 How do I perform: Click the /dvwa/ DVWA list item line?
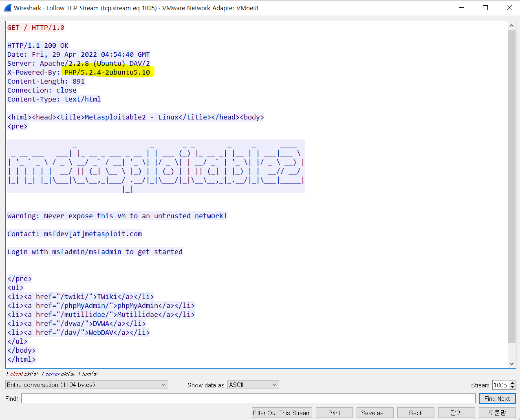(x=77, y=323)
